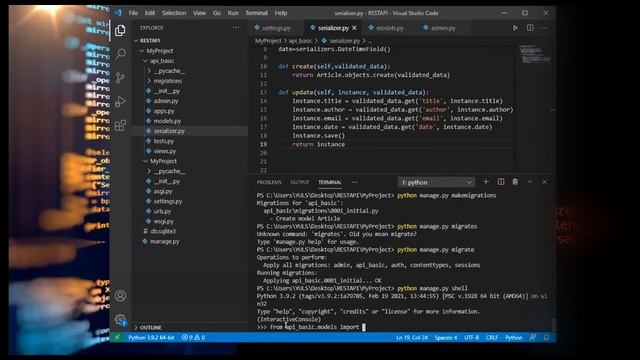640x360 pixels.
Task: Change indentation via 'Spaces: 4'
Action: pyautogui.click(x=446, y=338)
